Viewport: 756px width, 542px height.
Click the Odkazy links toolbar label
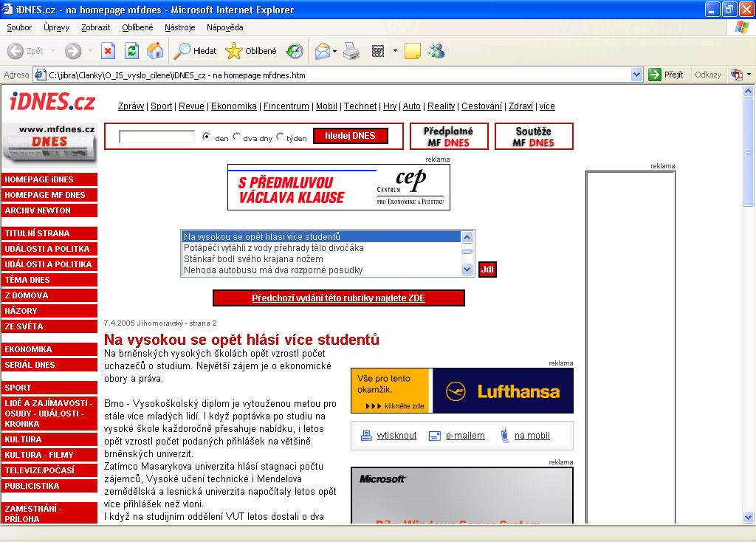(708, 75)
